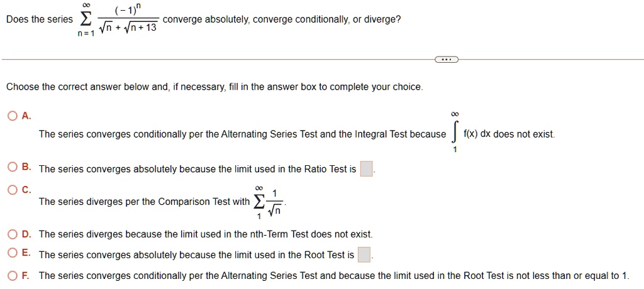Viewport: 644px width, 289px height.
Task: Click the 'Choose the correct answer below' instruction
Action: 214,87
